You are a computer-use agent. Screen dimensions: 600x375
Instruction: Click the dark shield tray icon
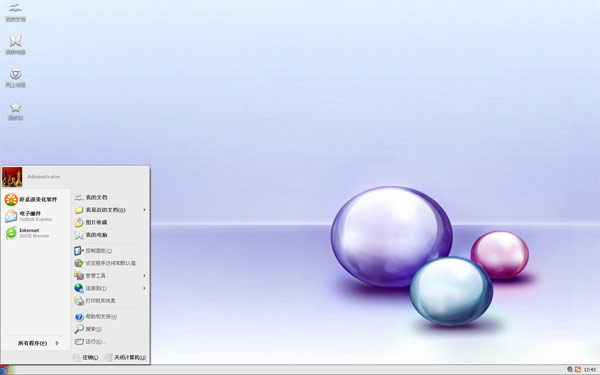click(x=569, y=369)
